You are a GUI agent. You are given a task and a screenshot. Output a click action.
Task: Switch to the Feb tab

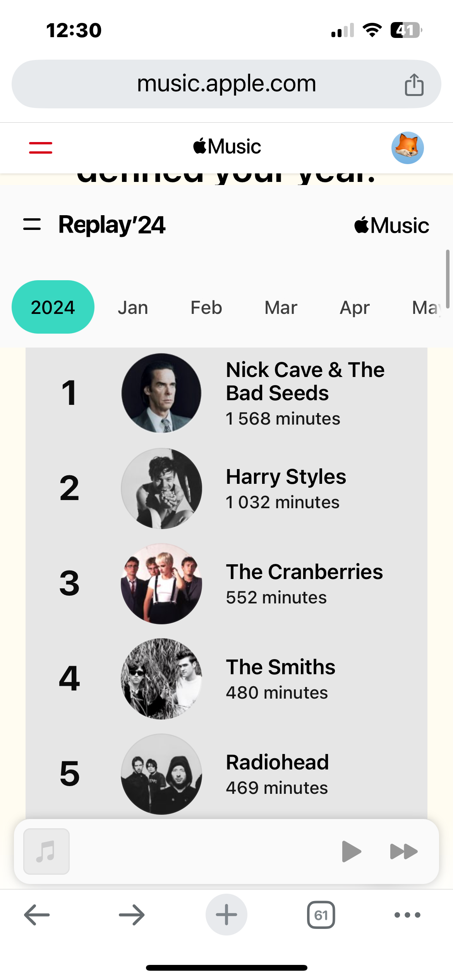point(206,308)
